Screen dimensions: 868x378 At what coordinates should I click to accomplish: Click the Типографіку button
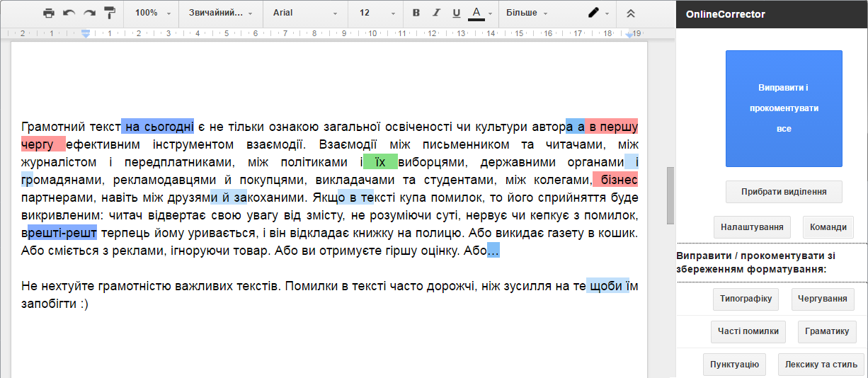pyautogui.click(x=746, y=299)
